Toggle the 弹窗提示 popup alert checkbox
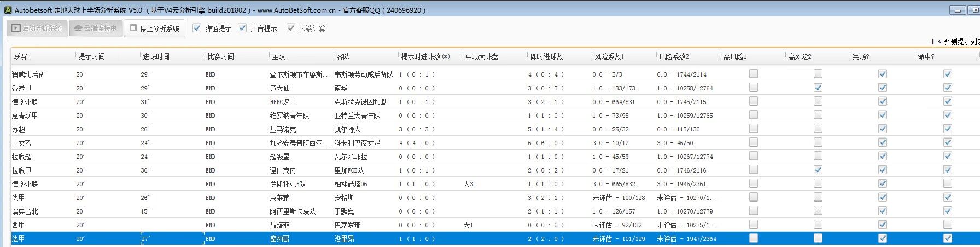Viewport: 980px width, 247px height. (x=197, y=28)
